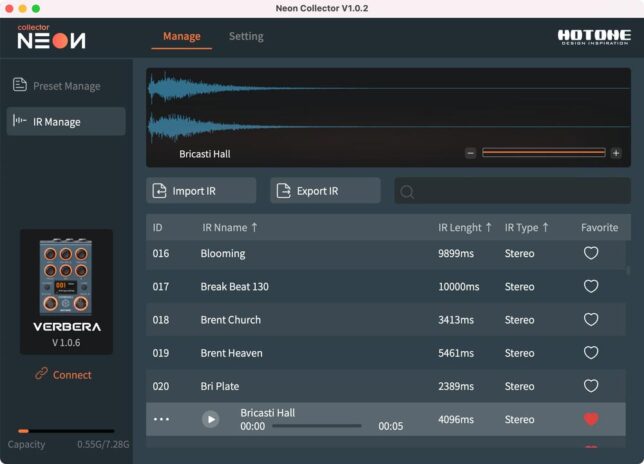Viewport: 644px width, 464px height.
Task: Select the Brent Heaven row
Action: (386, 353)
